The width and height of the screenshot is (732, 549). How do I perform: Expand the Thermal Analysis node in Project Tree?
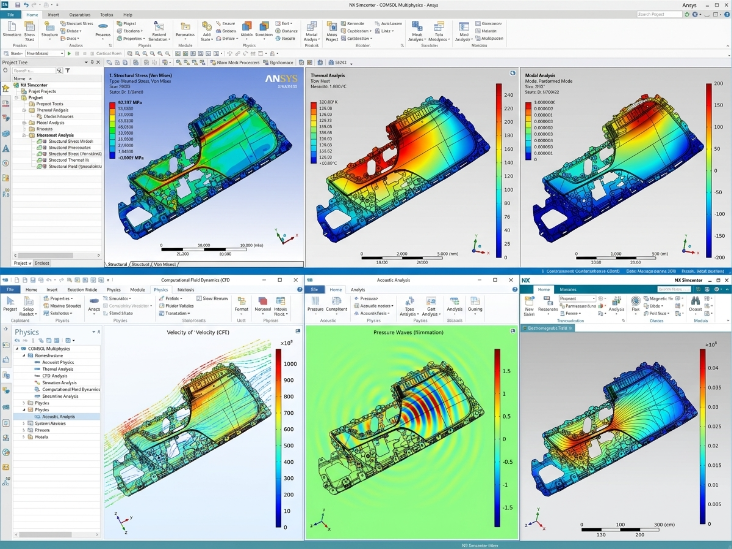pos(24,110)
